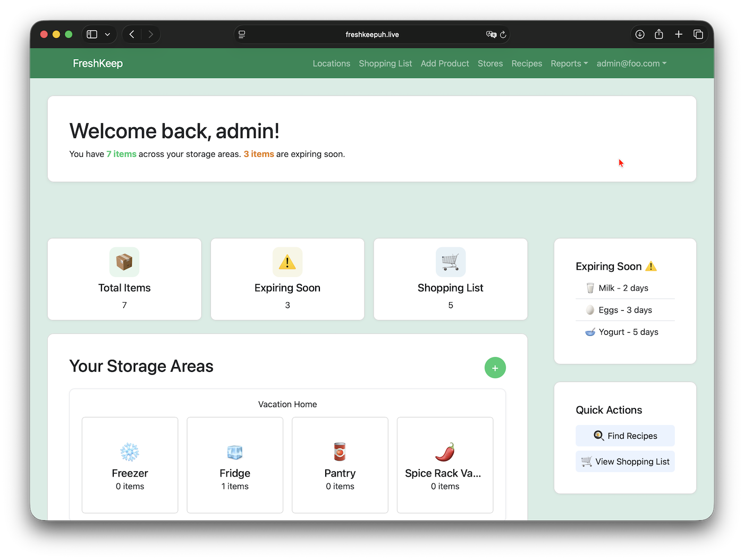Open Safari share menu
The image size is (744, 560).
point(659,35)
